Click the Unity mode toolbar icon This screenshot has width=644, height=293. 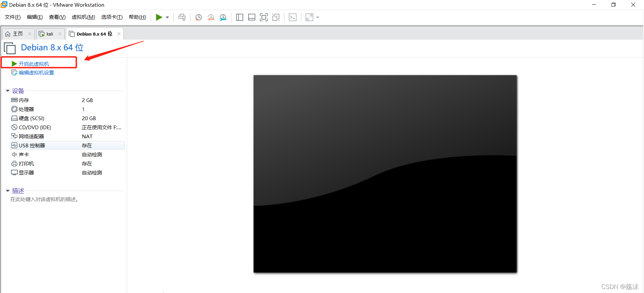point(276,17)
